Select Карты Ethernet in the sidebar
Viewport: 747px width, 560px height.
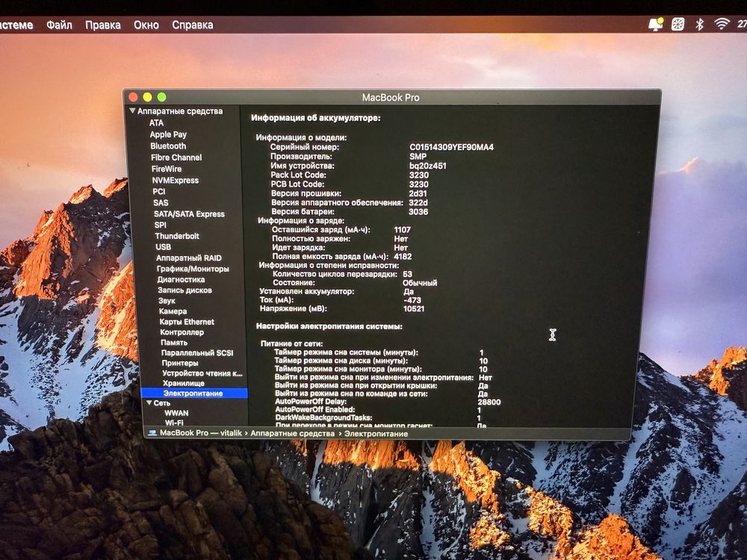[187, 321]
